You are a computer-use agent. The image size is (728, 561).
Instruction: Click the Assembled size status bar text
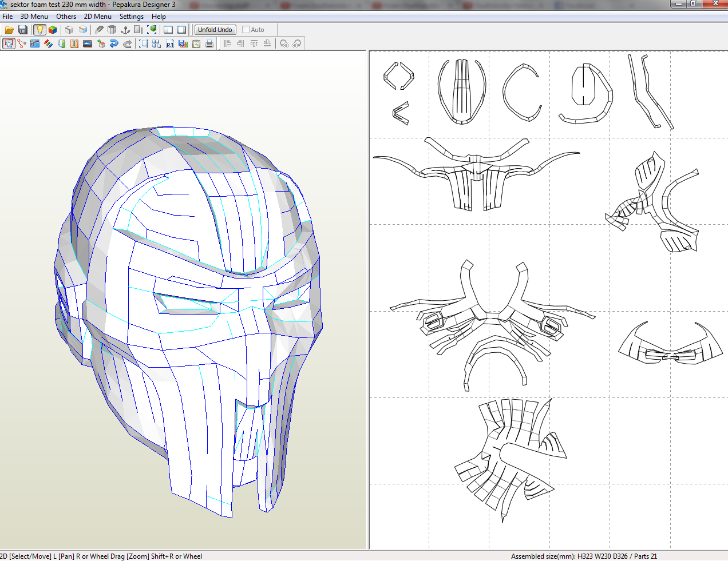[584, 556]
